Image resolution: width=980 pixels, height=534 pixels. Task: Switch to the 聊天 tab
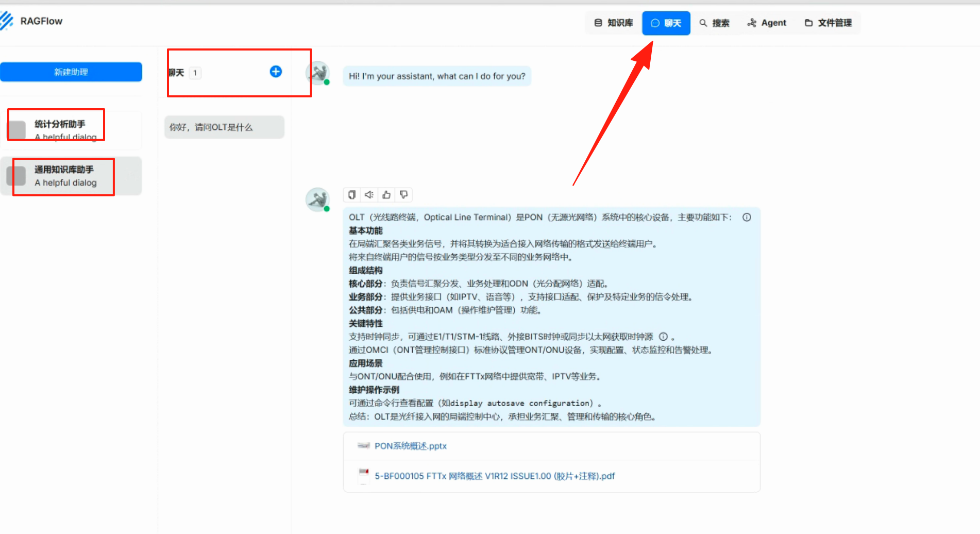(666, 23)
